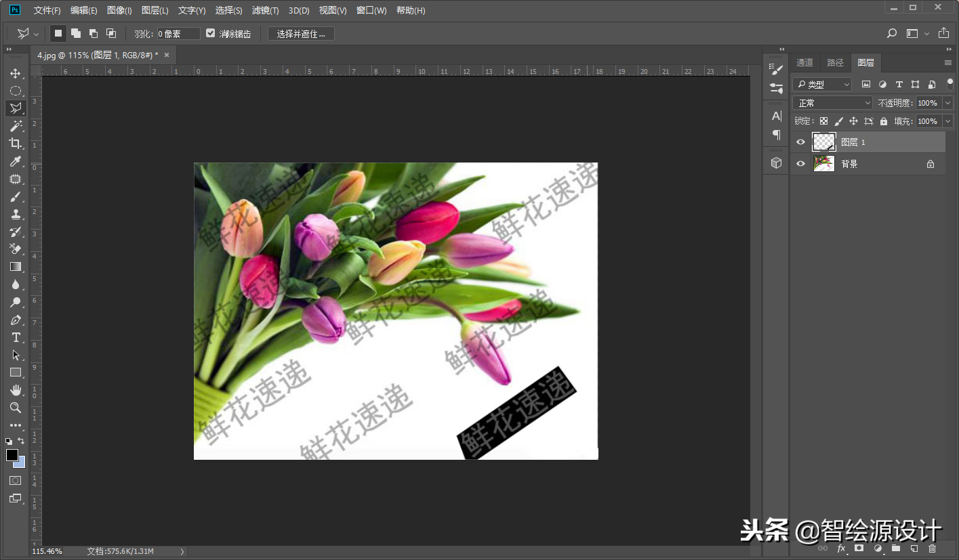Click the 选择并遮住 button
This screenshot has height=560, width=959.
301,33
